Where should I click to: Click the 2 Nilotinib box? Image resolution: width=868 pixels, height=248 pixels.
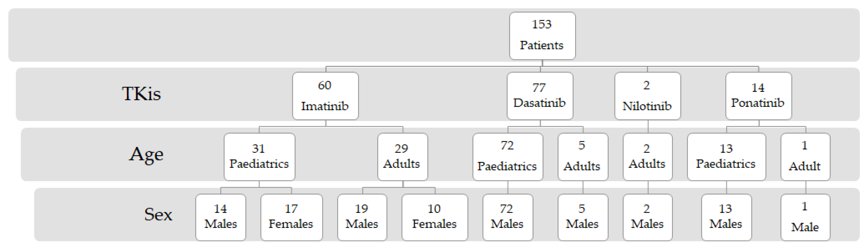[x=647, y=96]
